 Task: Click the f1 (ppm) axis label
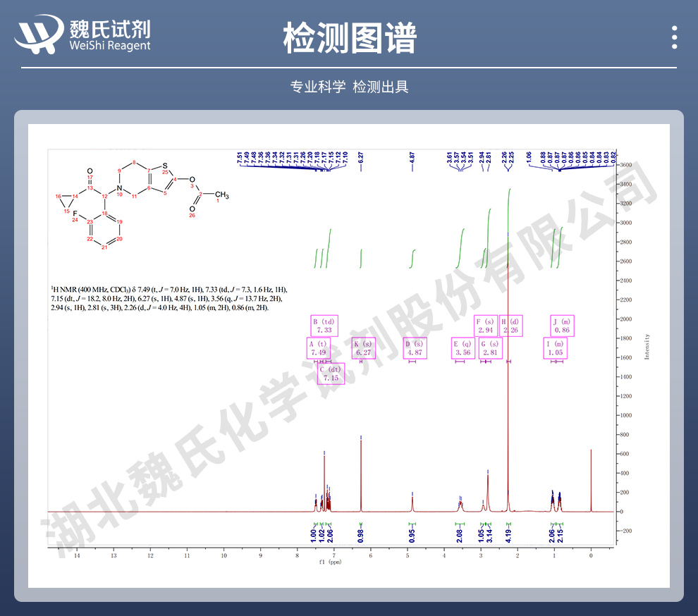pos(330,562)
